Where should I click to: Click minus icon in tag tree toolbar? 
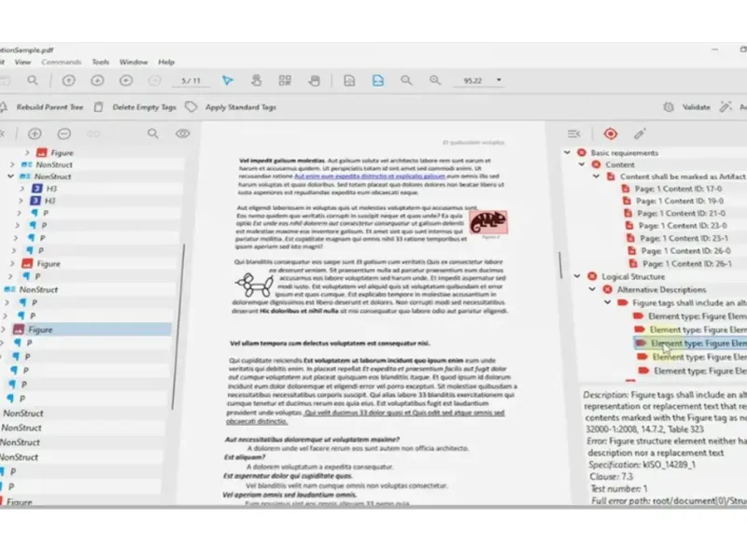point(63,133)
